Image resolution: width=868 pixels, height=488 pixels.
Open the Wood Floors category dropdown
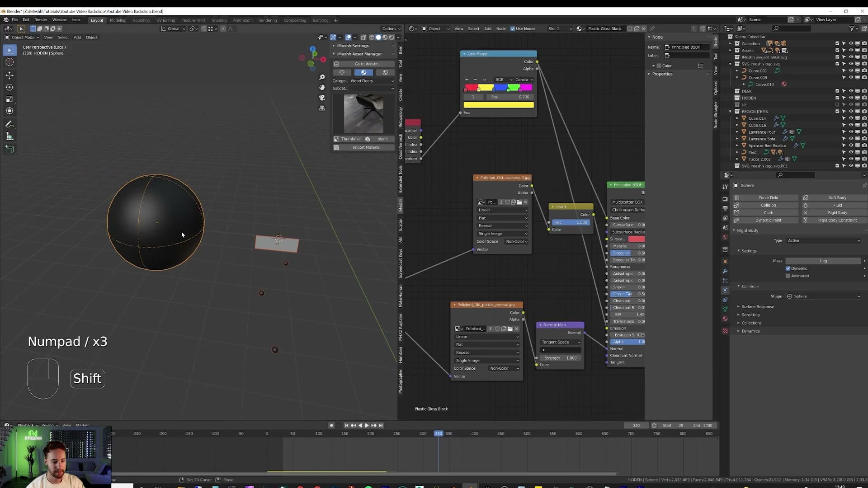tap(372, 81)
